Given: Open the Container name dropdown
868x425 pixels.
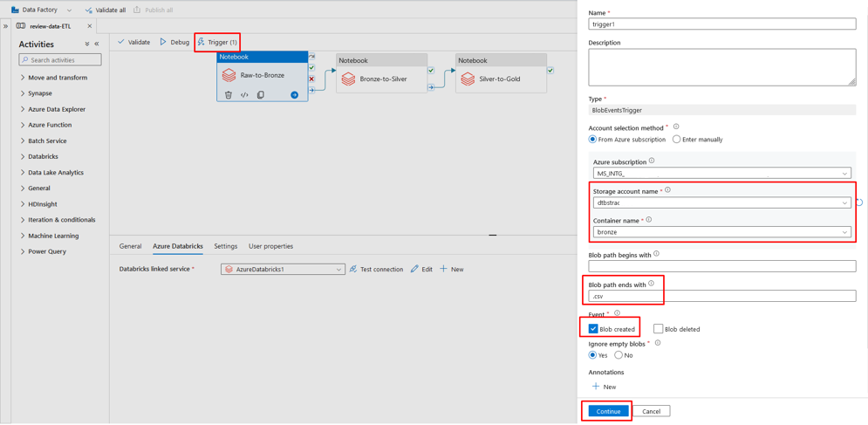Looking at the screenshot, I should (x=721, y=232).
